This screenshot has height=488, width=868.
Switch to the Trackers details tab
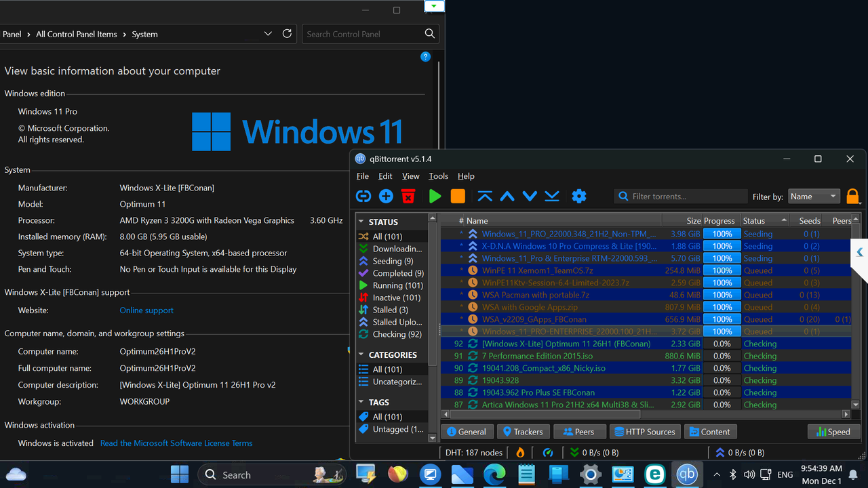point(522,432)
